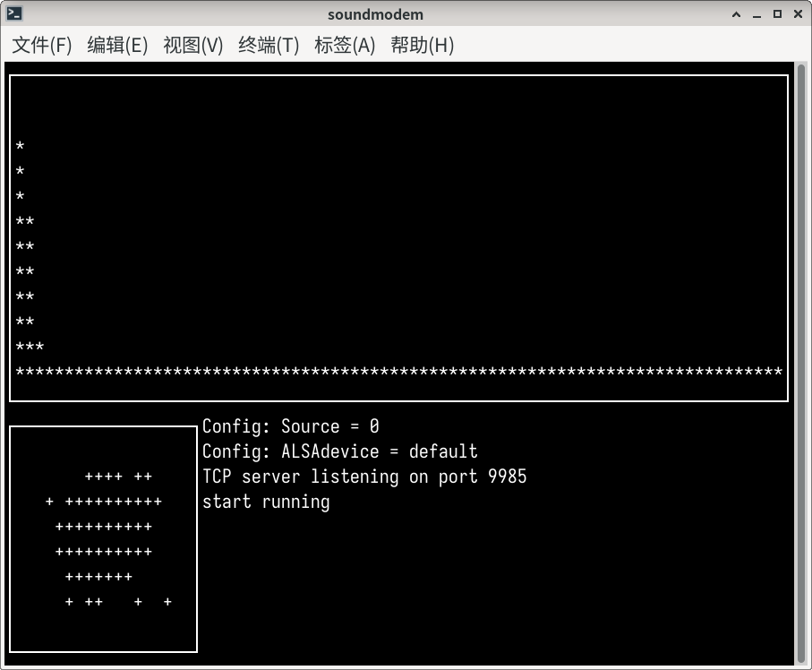The image size is (812, 670).
Task: Click the vertical terminal scrollbar
Action: [x=801, y=364]
